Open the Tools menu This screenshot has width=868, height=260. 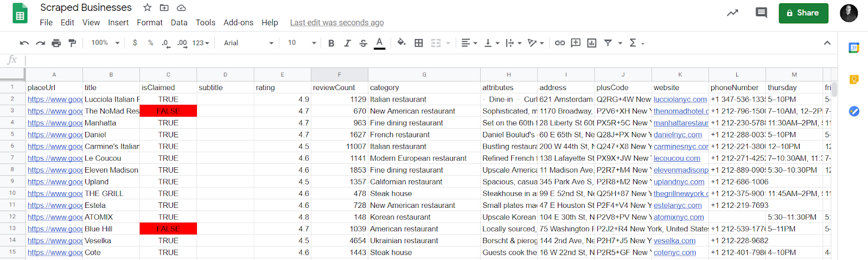pyautogui.click(x=206, y=22)
